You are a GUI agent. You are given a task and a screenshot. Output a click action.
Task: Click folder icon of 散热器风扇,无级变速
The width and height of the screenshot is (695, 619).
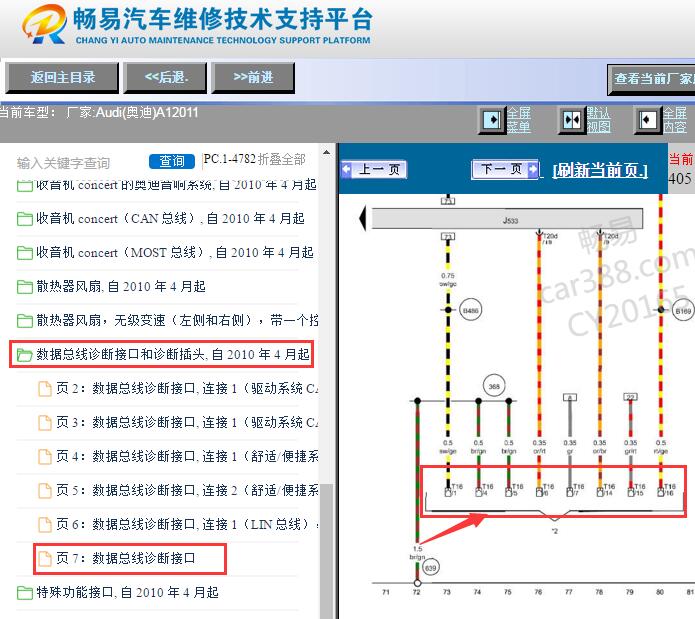tap(24, 321)
